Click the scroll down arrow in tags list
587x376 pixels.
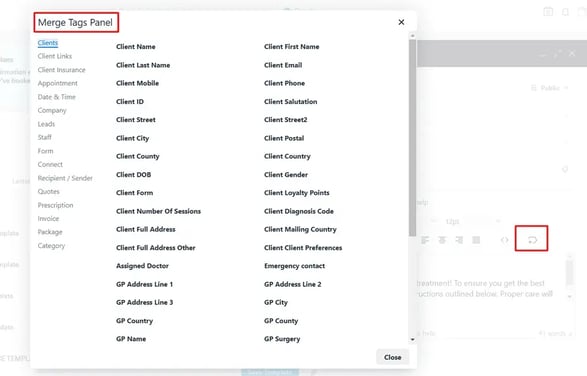413,340
